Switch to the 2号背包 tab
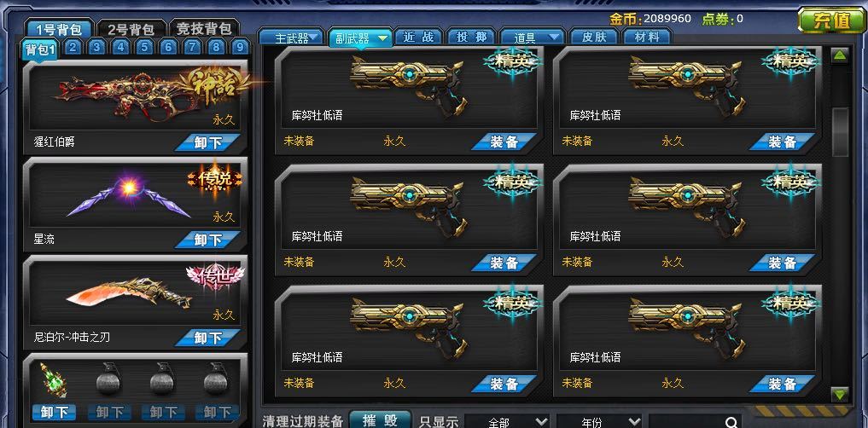The width and height of the screenshot is (868, 428). pyautogui.click(x=131, y=29)
